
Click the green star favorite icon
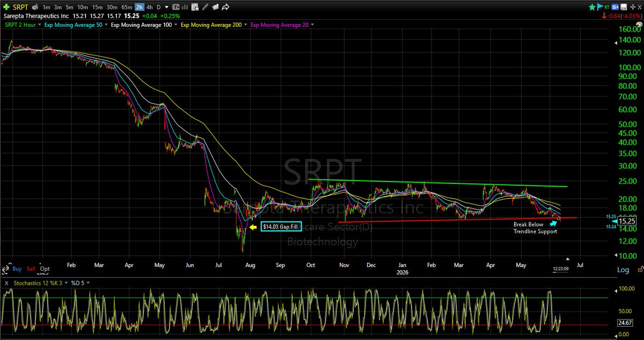[x=592, y=7]
